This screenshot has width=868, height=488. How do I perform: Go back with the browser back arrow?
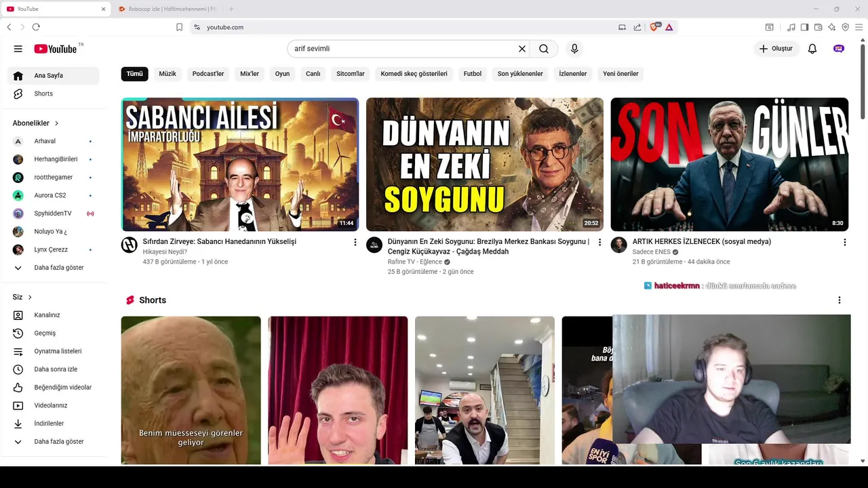point(9,27)
